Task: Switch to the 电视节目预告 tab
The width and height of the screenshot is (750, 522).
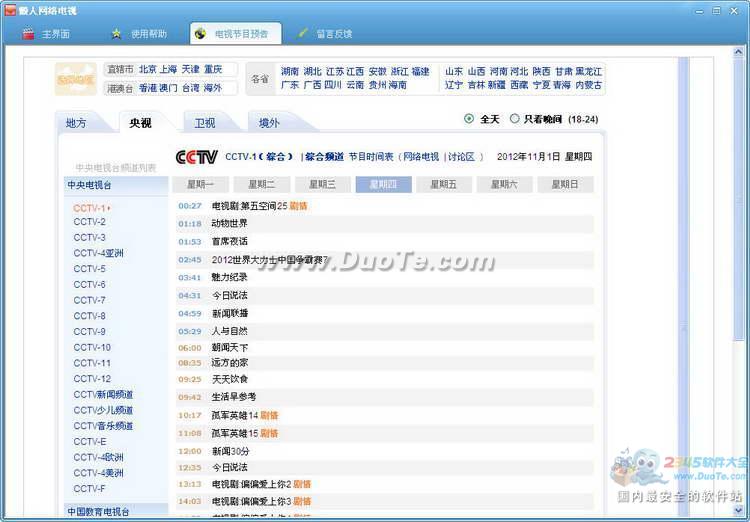Action: pos(235,33)
